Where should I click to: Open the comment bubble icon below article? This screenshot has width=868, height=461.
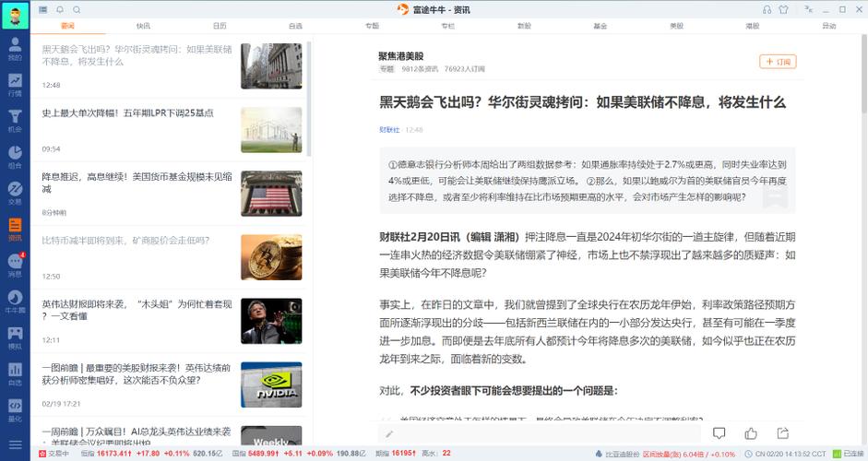click(x=719, y=433)
